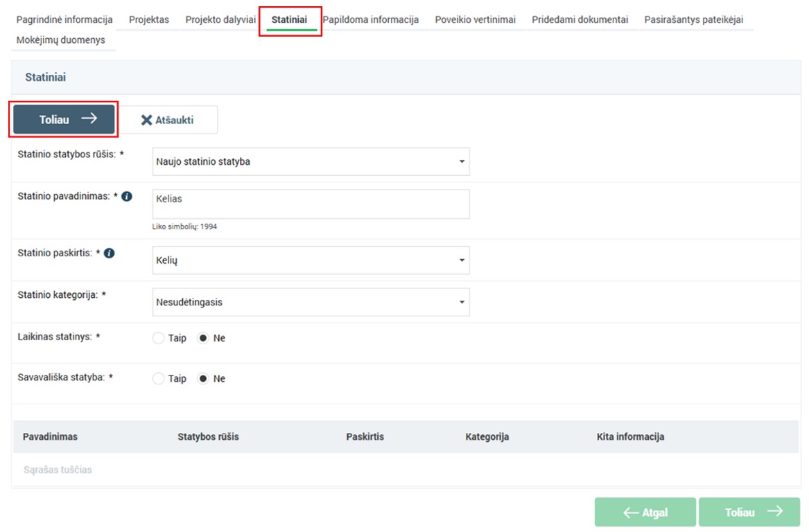
Task: Open Papildoma informacija tab
Action: click(x=370, y=19)
